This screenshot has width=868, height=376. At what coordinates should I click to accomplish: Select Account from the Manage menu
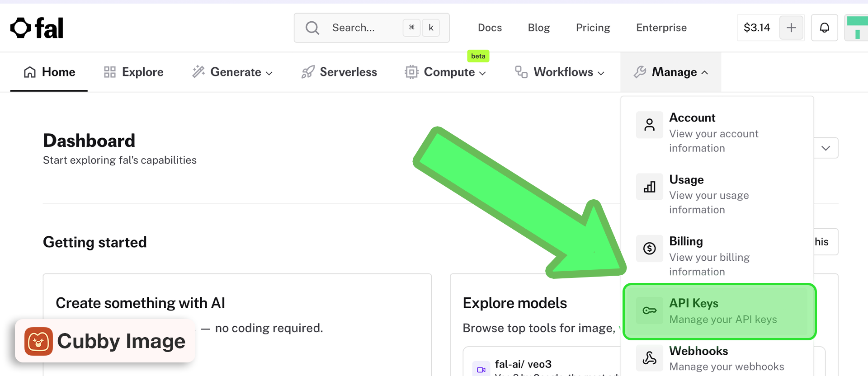[x=717, y=132]
